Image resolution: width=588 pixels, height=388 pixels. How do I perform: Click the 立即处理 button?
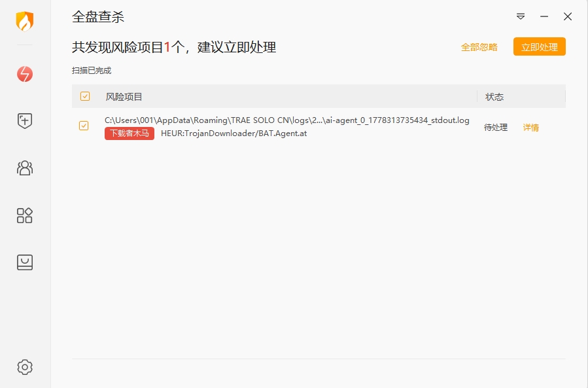pyautogui.click(x=539, y=47)
